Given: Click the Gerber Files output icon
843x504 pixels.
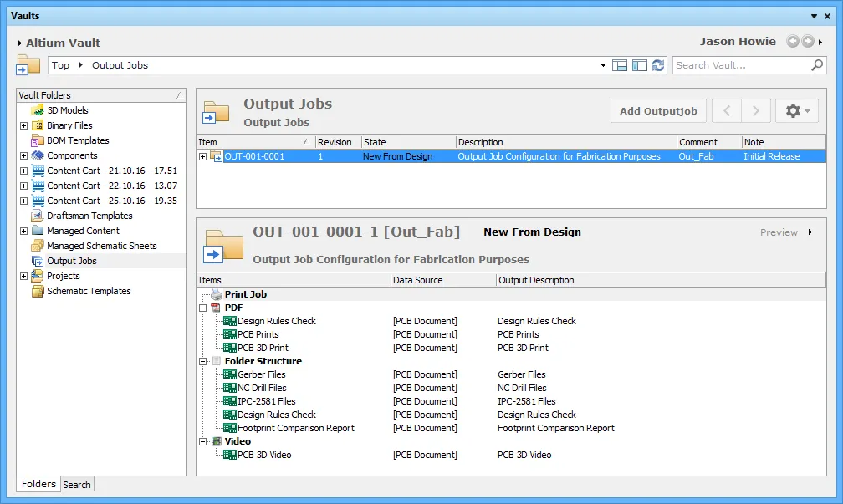Looking at the screenshot, I should [229, 374].
